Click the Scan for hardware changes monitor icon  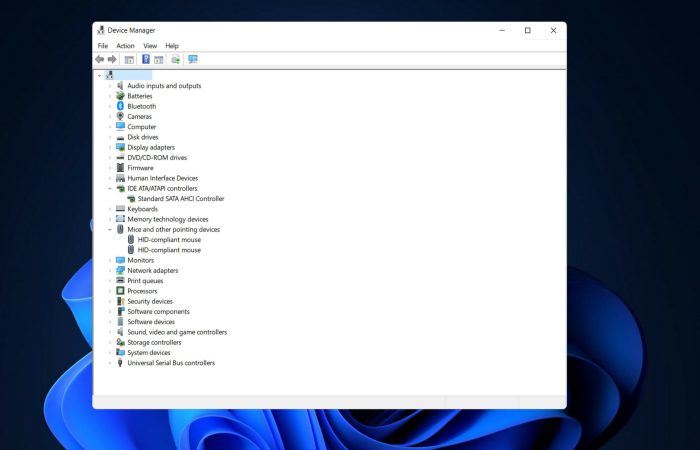tap(193, 59)
